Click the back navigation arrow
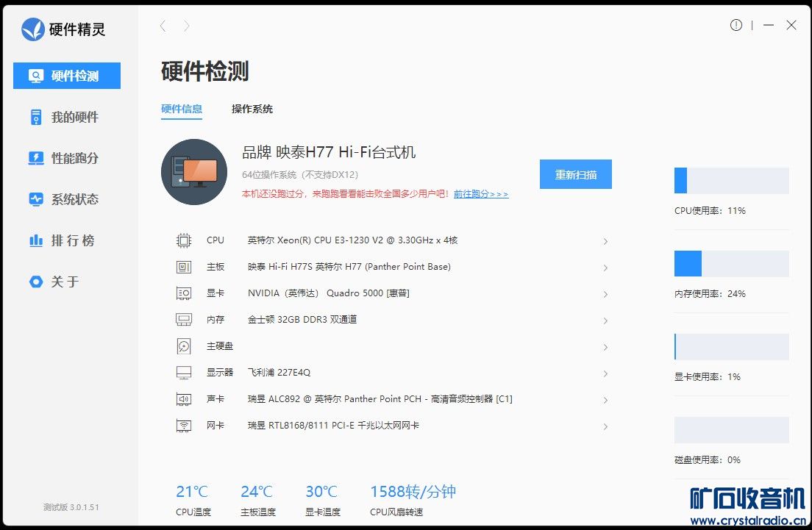 pyautogui.click(x=163, y=26)
